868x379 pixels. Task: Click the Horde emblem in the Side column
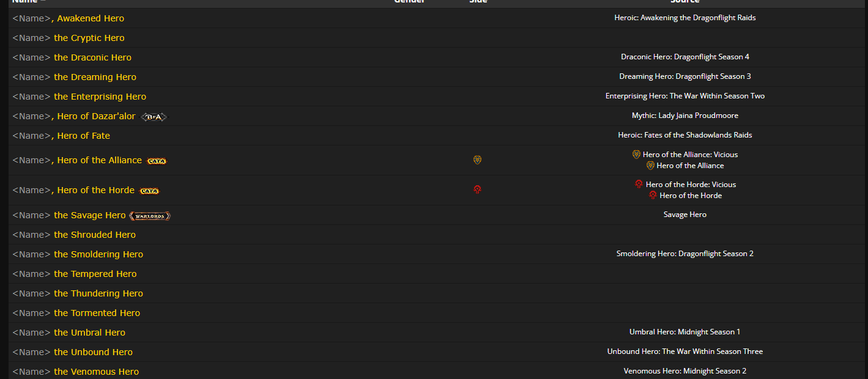pyautogui.click(x=478, y=189)
